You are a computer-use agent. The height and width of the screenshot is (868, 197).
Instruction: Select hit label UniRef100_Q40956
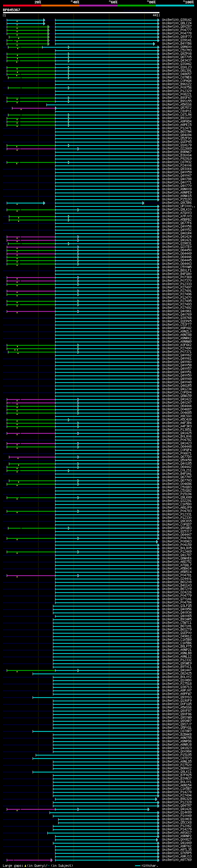[177, 609]
